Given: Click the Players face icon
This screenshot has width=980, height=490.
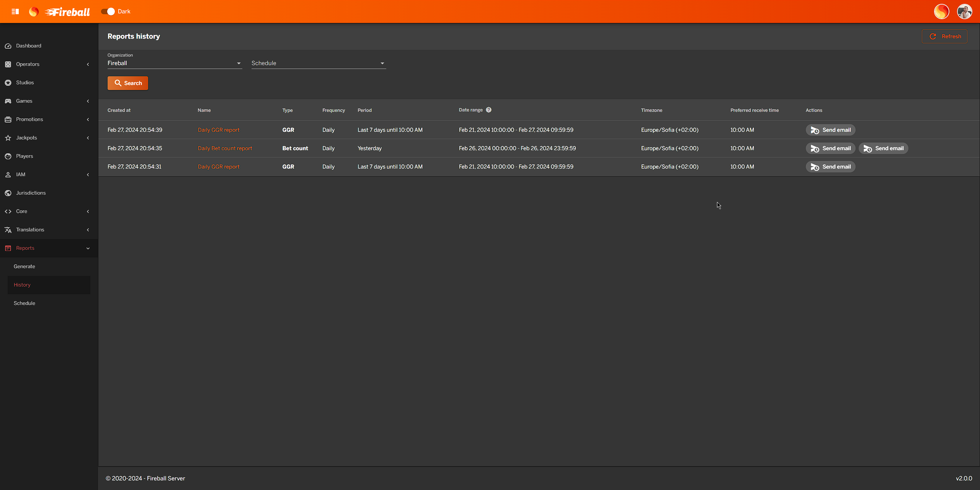Looking at the screenshot, I should click(8, 156).
